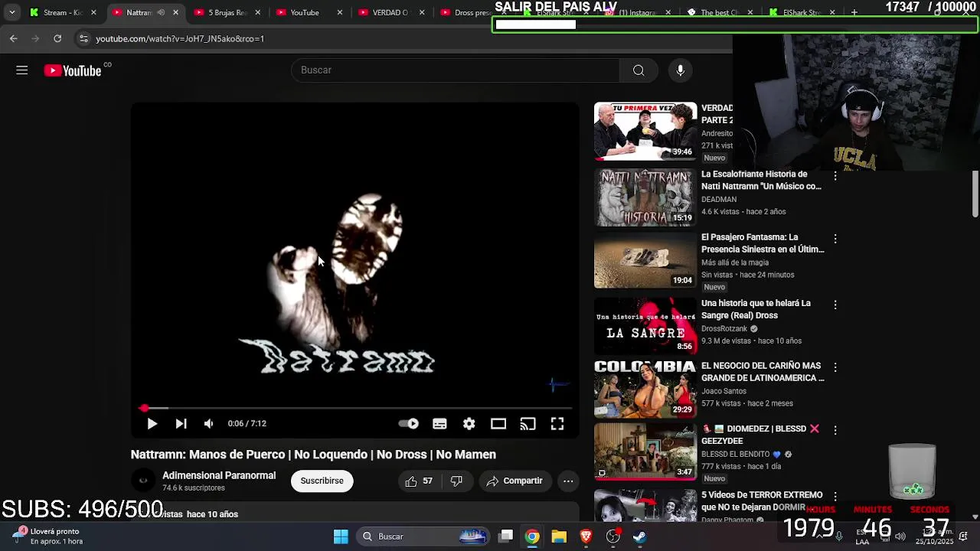
Task: Open El Pasajero Fantasma 19:04 thumbnail
Action: click(x=645, y=260)
